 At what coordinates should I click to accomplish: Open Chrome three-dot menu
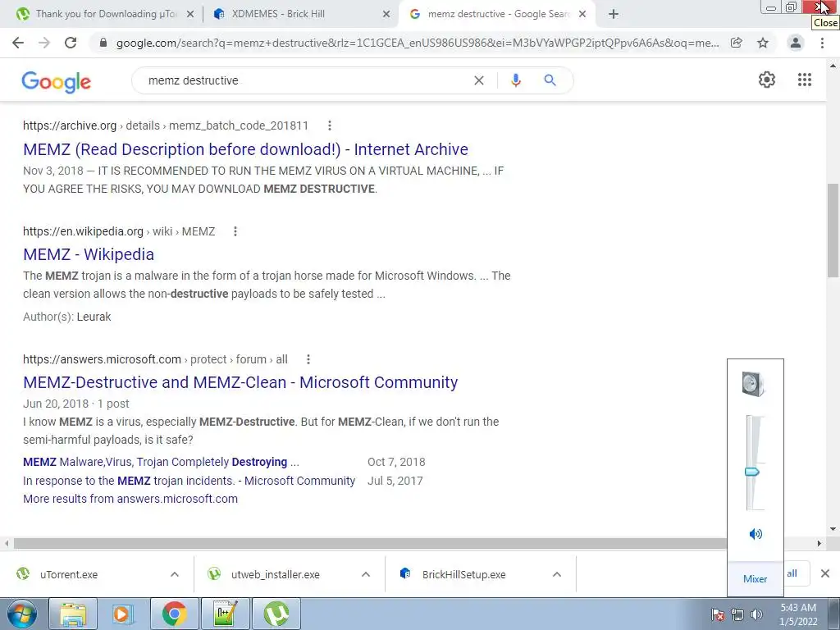point(822,43)
